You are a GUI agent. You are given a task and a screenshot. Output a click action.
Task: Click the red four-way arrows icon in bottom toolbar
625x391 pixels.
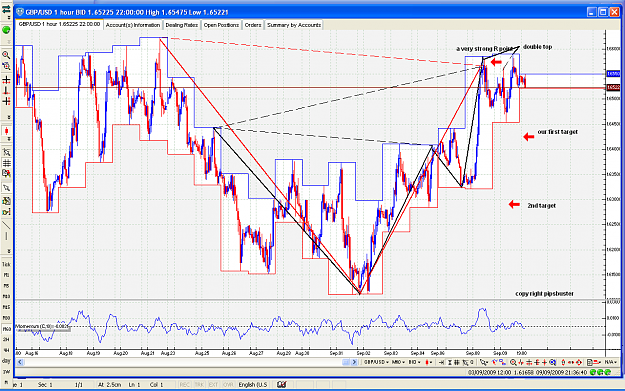(579, 362)
